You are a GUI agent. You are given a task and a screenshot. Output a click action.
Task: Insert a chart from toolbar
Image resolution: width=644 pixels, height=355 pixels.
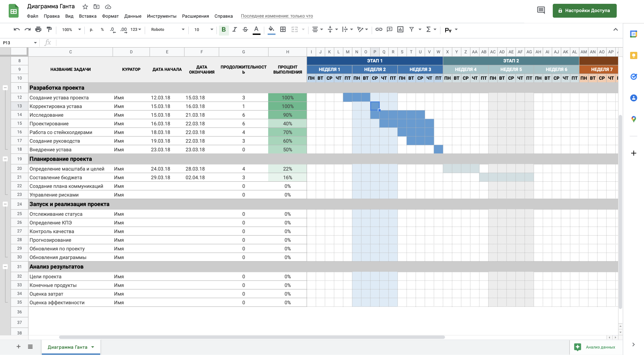(400, 30)
